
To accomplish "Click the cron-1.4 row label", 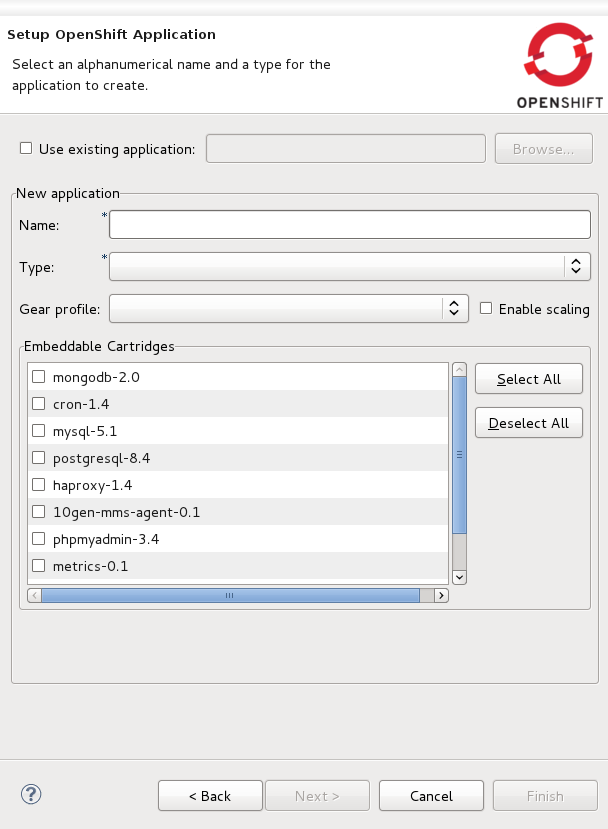I will coord(81,404).
